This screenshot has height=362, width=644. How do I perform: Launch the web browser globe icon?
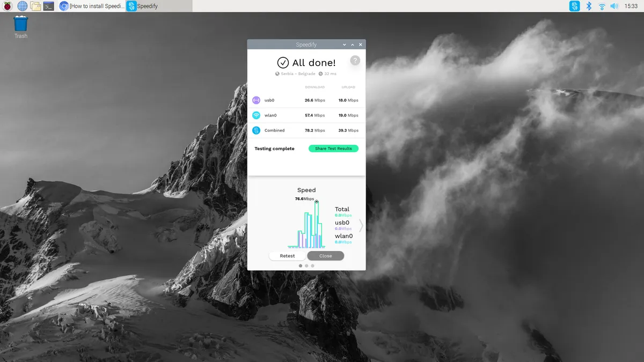point(22,6)
